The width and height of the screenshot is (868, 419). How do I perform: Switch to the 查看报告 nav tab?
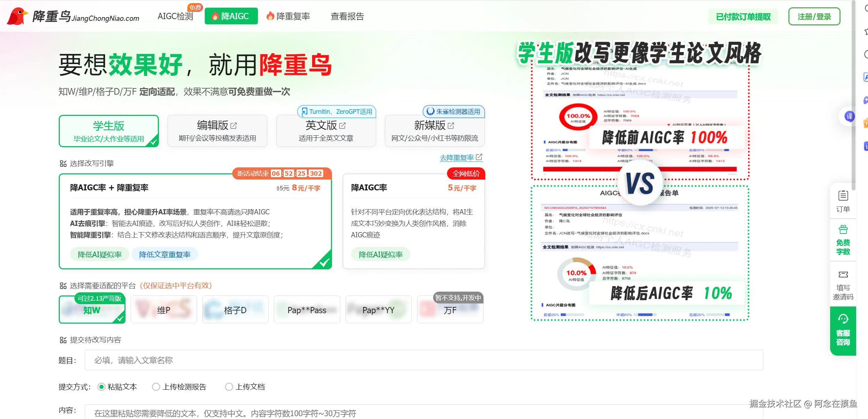click(x=347, y=16)
